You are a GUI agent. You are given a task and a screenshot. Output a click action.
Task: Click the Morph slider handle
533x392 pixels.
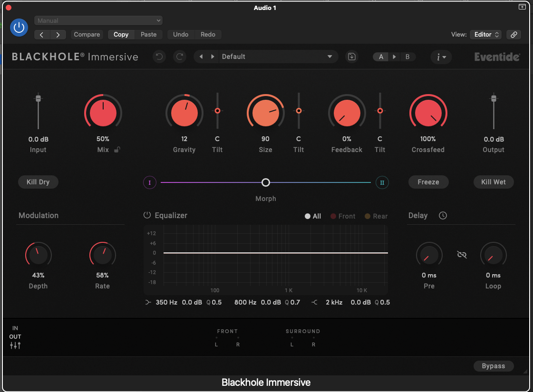tap(266, 183)
